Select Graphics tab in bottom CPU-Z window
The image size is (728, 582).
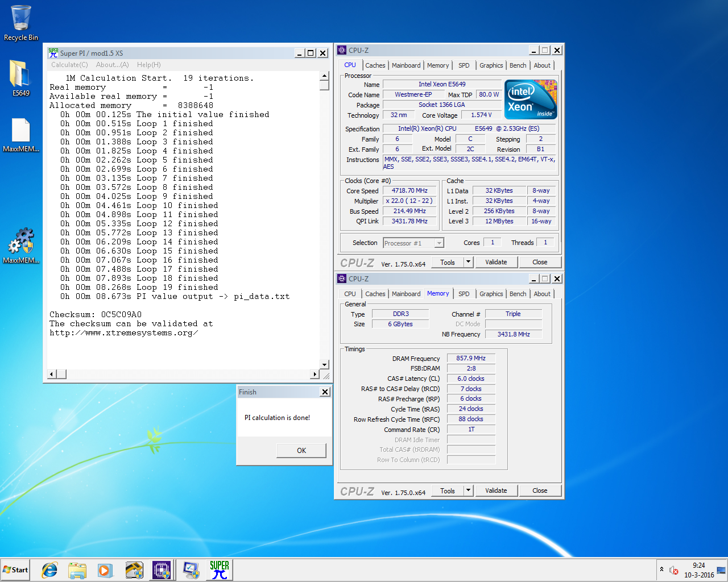[491, 294]
